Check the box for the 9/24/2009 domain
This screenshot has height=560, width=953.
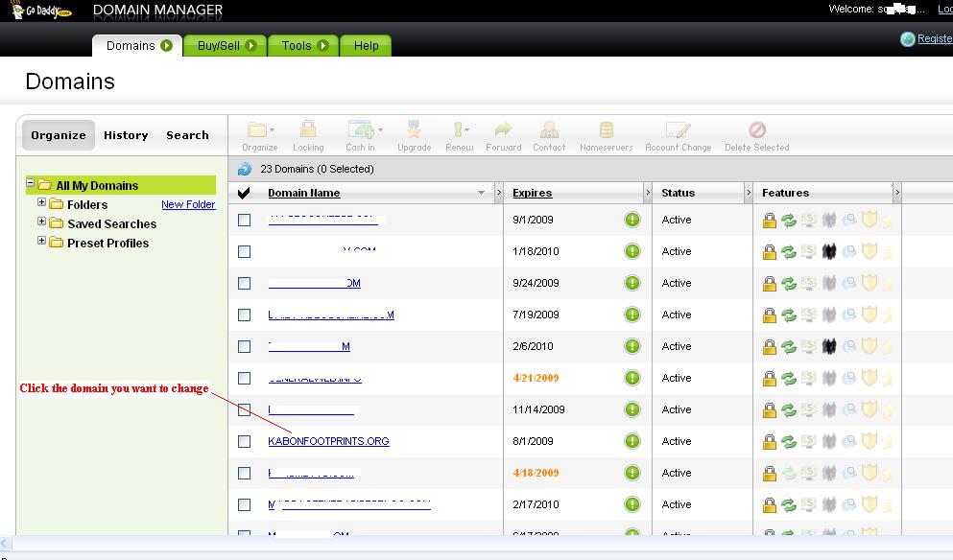point(245,283)
